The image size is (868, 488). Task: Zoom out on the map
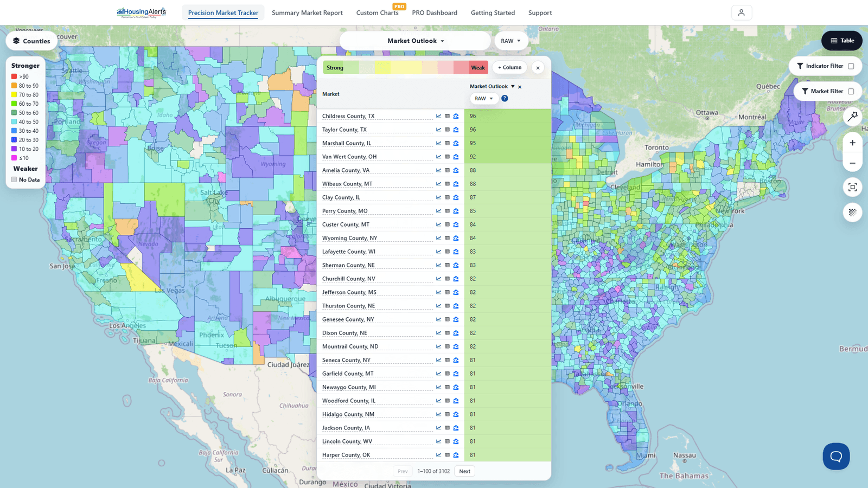852,163
